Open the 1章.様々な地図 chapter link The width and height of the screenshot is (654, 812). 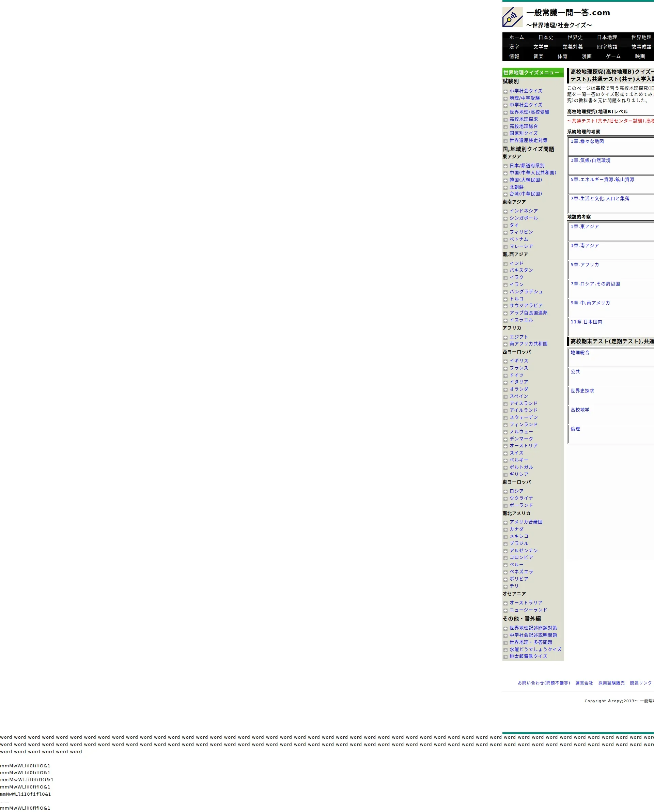tap(587, 141)
